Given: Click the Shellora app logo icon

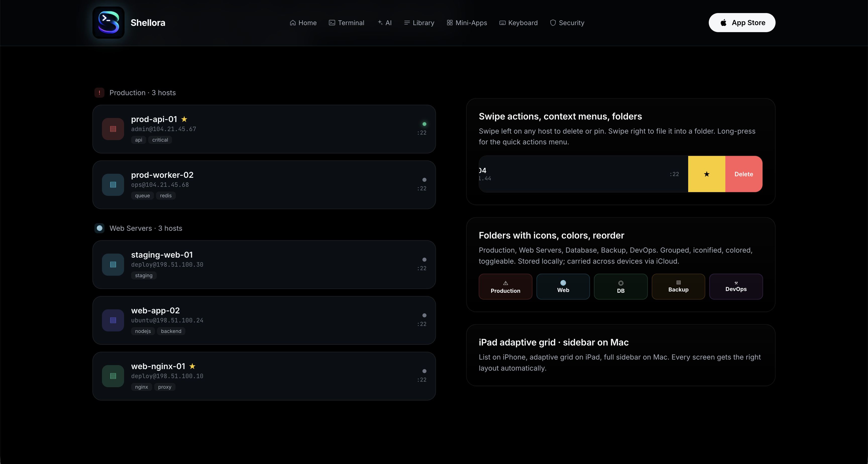Looking at the screenshot, I should 108,23.
